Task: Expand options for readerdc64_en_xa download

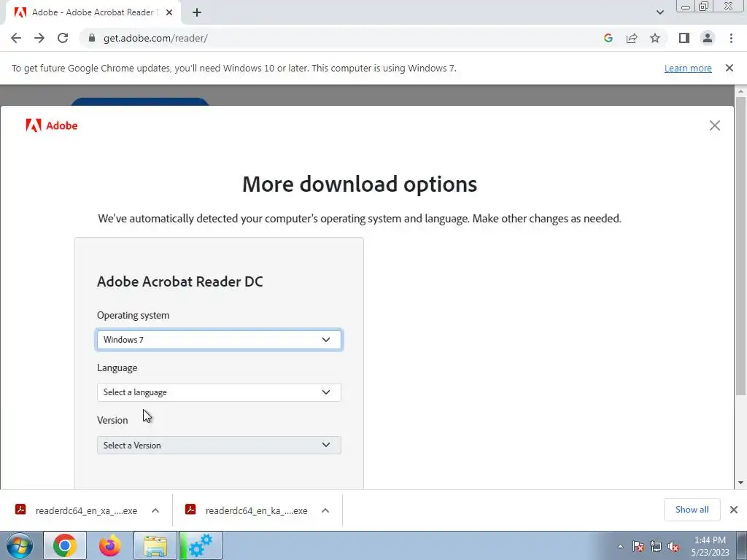Action: 155,510
